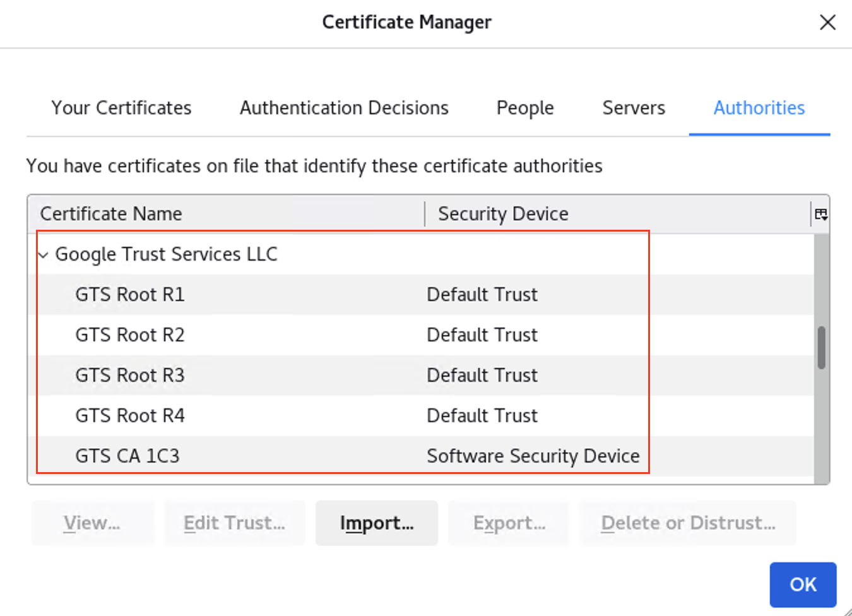This screenshot has height=616, width=852.
Task: Select the Servers tab
Action: [x=634, y=108]
